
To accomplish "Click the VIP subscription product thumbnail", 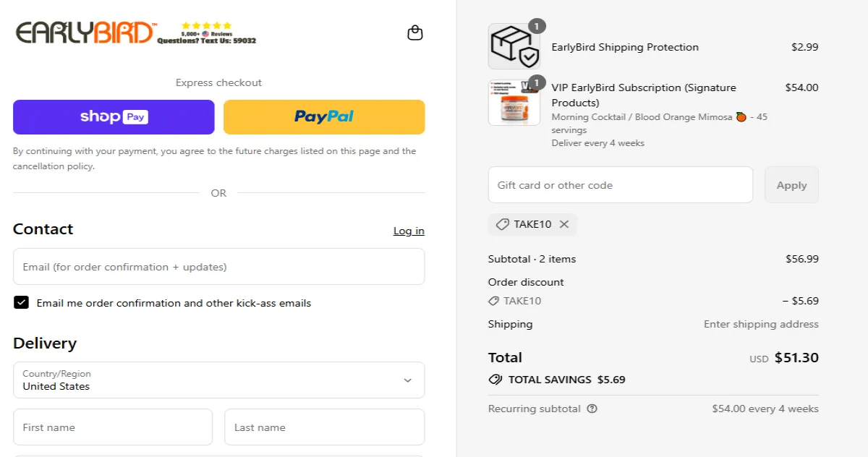I will click(x=514, y=101).
